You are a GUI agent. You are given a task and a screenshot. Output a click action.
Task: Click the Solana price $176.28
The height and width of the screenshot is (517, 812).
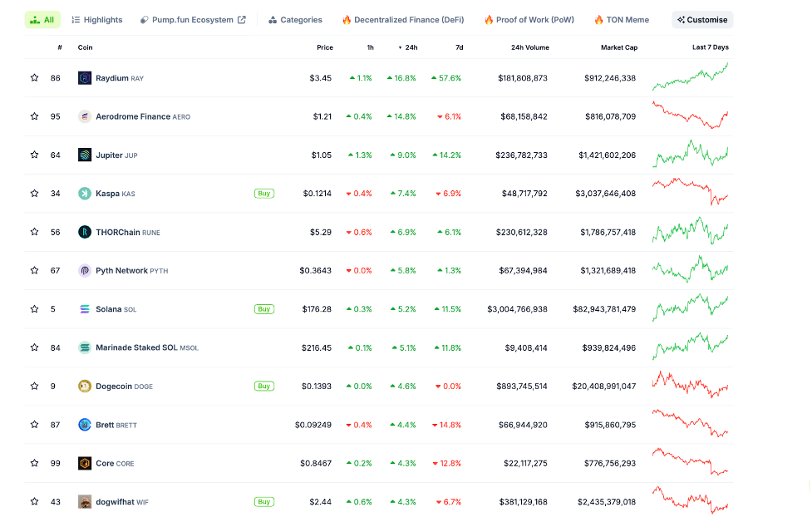pyautogui.click(x=317, y=309)
